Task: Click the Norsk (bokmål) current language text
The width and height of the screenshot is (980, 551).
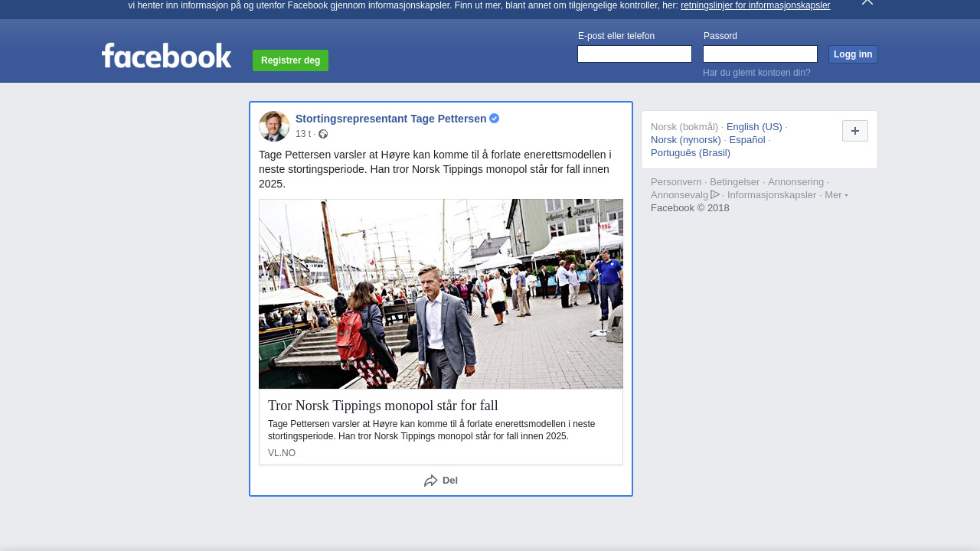Action: click(x=684, y=126)
